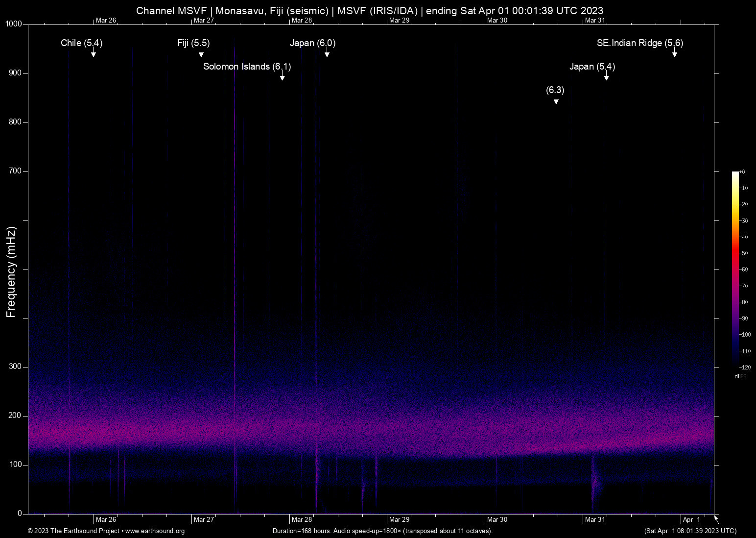Click Mar 28 on the top date axis

tap(302, 20)
